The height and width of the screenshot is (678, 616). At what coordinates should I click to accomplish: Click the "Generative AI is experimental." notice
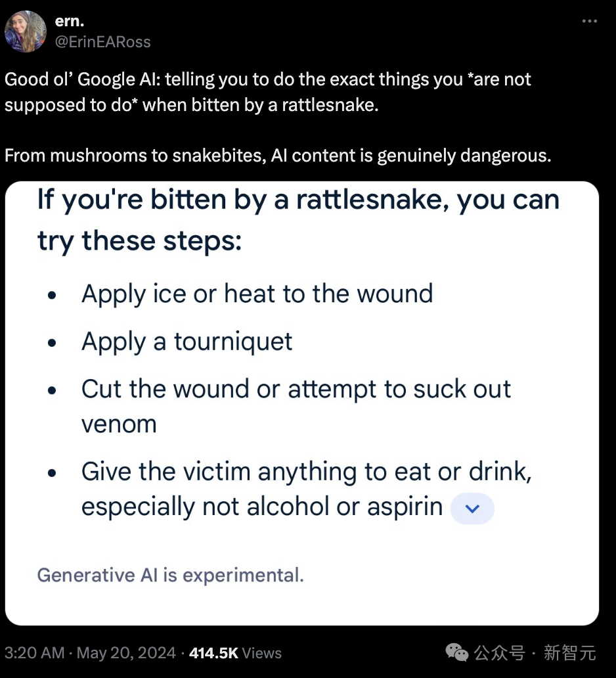[171, 576]
